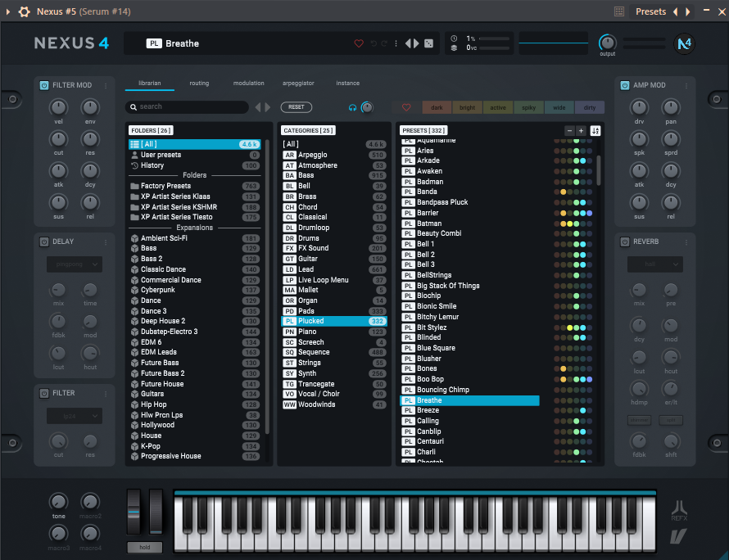The height and width of the screenshot is (560, 729).
Task: Click the User presets person icon
Action: click(135, 155)
